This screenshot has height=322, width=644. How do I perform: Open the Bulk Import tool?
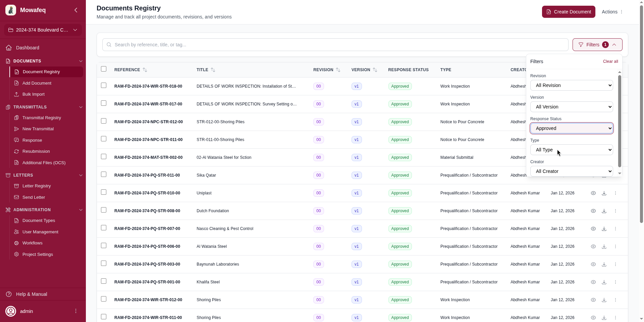point(33,94)
